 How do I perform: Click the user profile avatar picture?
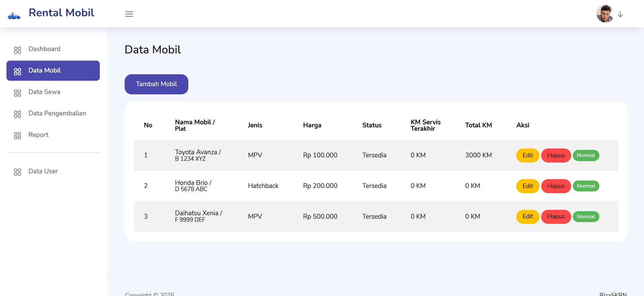pos(604,14)
